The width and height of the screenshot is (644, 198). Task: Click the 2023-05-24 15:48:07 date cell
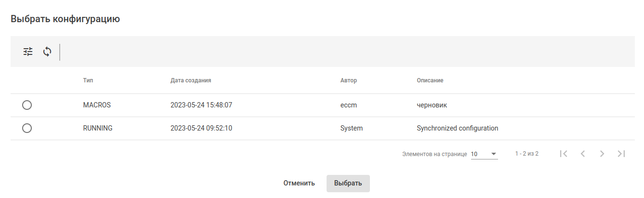[201, 105]
